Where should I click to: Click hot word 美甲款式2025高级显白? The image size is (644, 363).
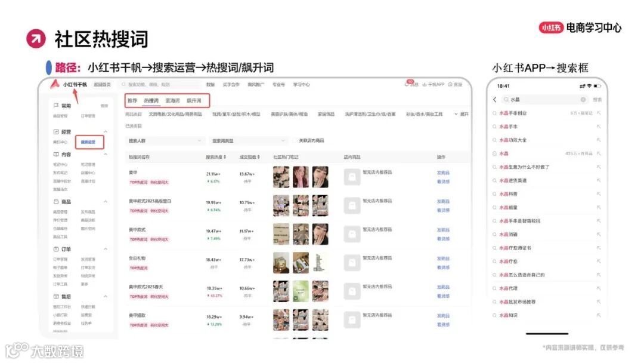[150, 201]
